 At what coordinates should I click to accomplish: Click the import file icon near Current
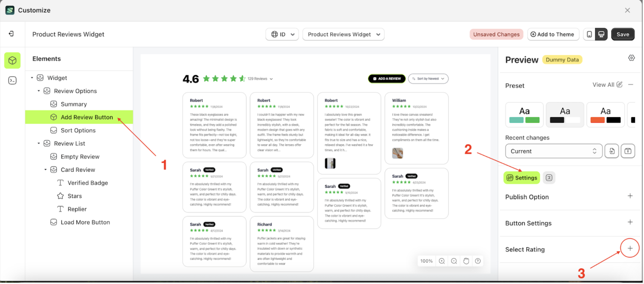tap(612, 151)
